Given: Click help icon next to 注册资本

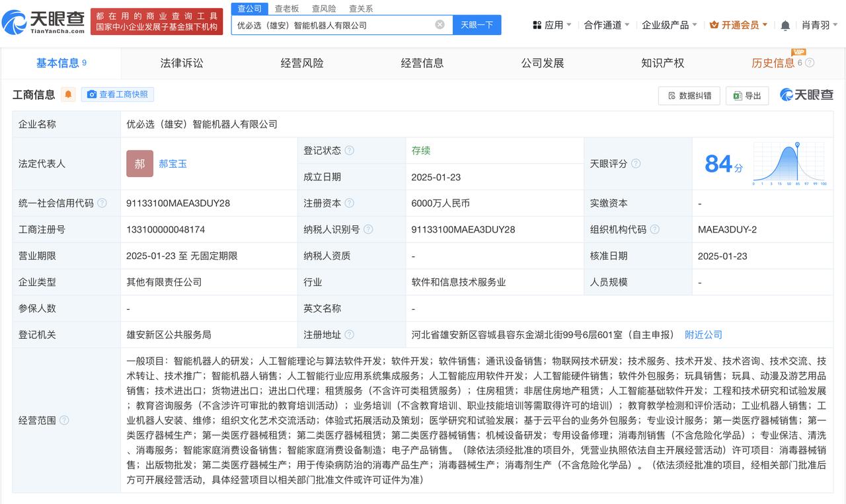Looking at the screenshot, I should (x=349, y=203).
